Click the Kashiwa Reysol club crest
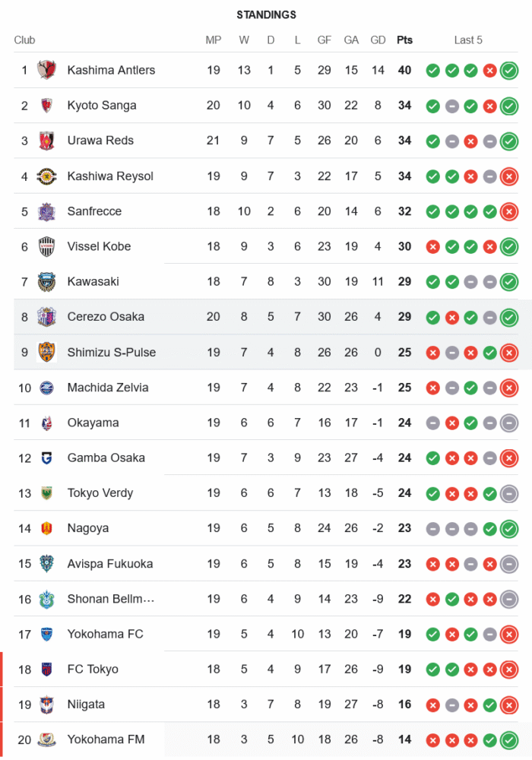The width and height of the screenshot is (532, 760). 47,176
